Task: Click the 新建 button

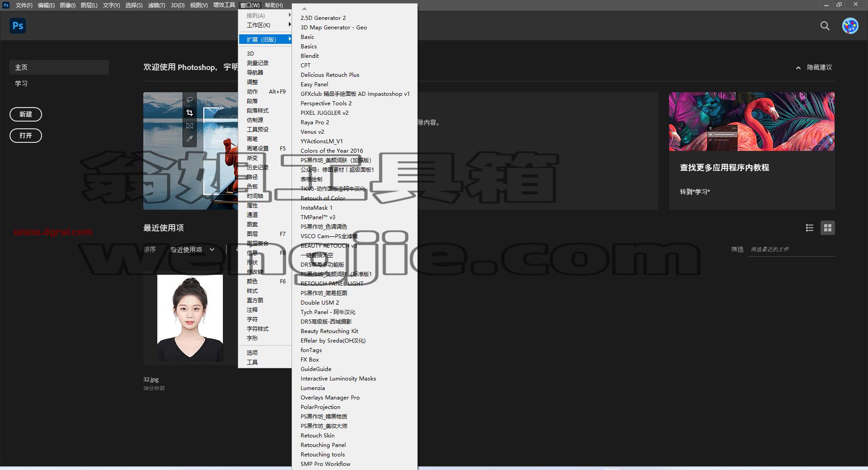Action: (26, 114)
